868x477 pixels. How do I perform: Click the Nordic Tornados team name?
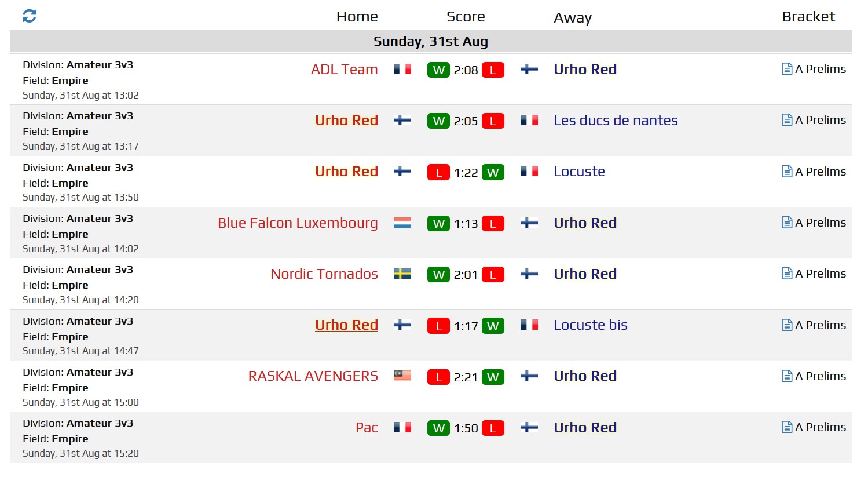(x=324, y=274)
